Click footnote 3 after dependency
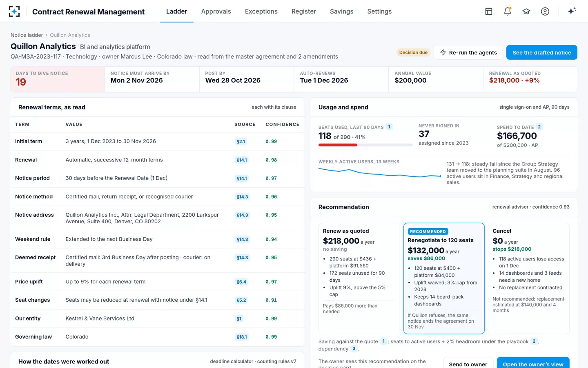The width and height of the screenshot is (588, 368). pyautogui.click(x=354, y=348)
